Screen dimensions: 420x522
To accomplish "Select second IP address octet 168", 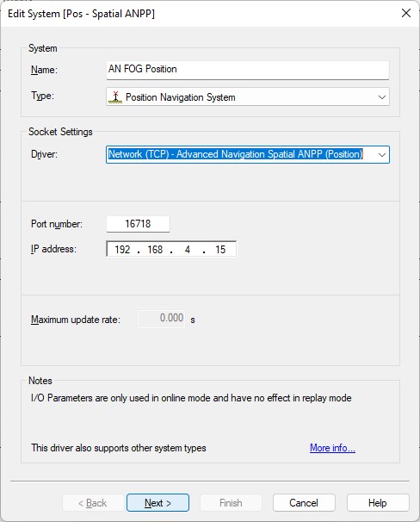I will coord(155,249).
